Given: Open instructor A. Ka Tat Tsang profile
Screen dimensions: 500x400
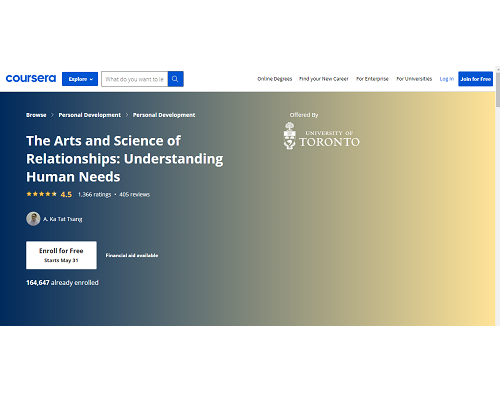Looking at the screenshot, I should click(63, 219).
